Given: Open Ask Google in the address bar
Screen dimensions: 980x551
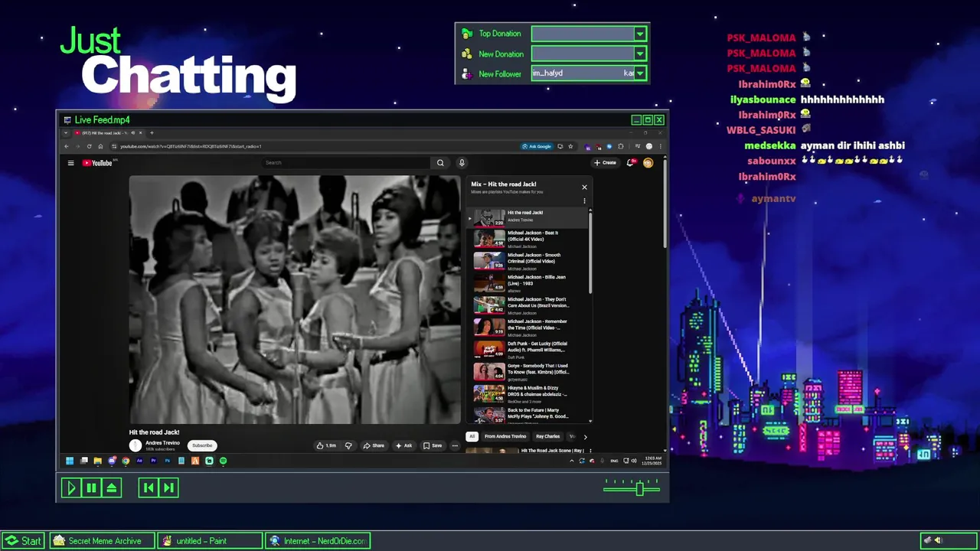Looking at the screenshot, I should (x=537, y=146).
